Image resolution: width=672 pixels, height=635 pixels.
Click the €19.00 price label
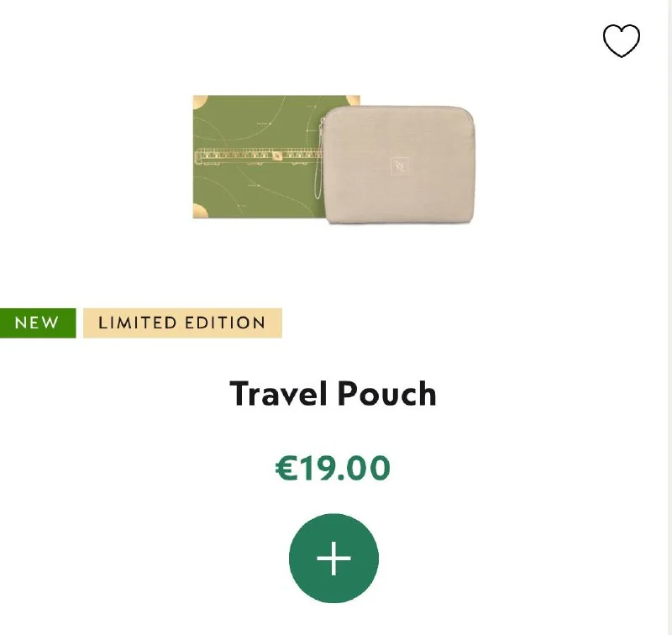click(333, 468)
